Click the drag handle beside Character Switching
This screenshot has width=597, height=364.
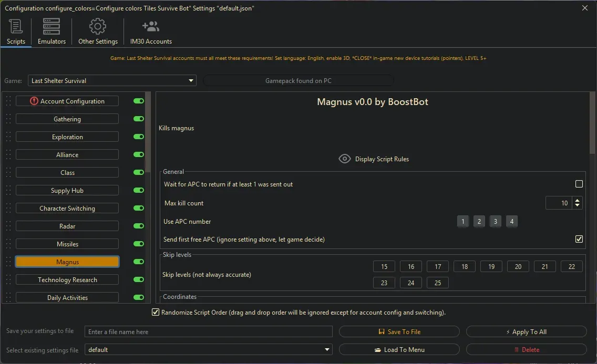8,209
